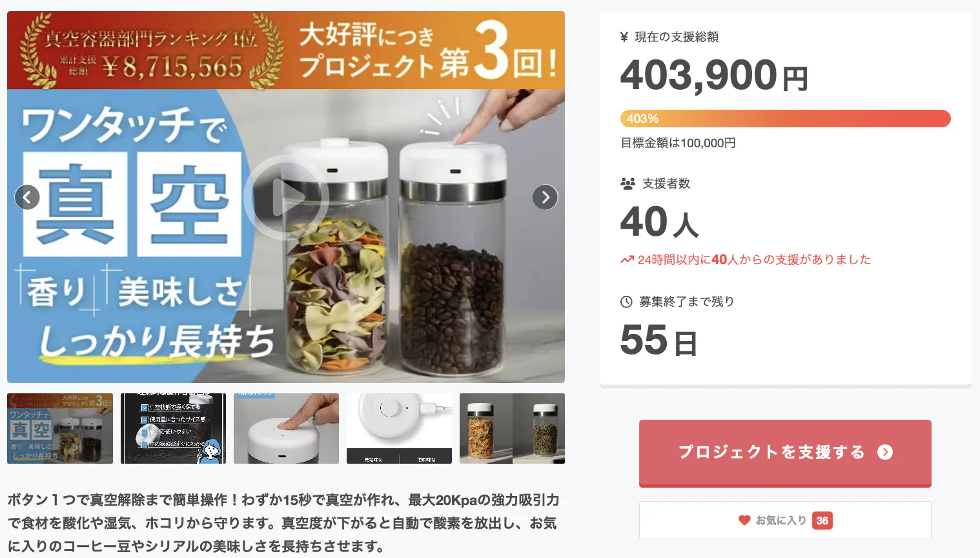The width and height of the screenshot is (980, 558).
Task: Click the heart icon next to お気に入り
Action: pyautogui.click(x=744, y=520)
